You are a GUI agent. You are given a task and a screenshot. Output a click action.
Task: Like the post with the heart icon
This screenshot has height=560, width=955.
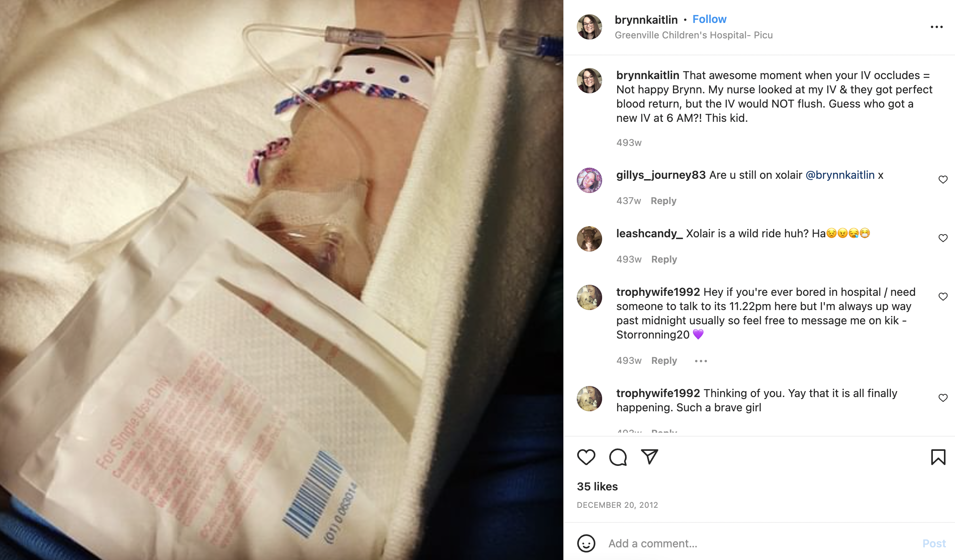coord(586,457)
